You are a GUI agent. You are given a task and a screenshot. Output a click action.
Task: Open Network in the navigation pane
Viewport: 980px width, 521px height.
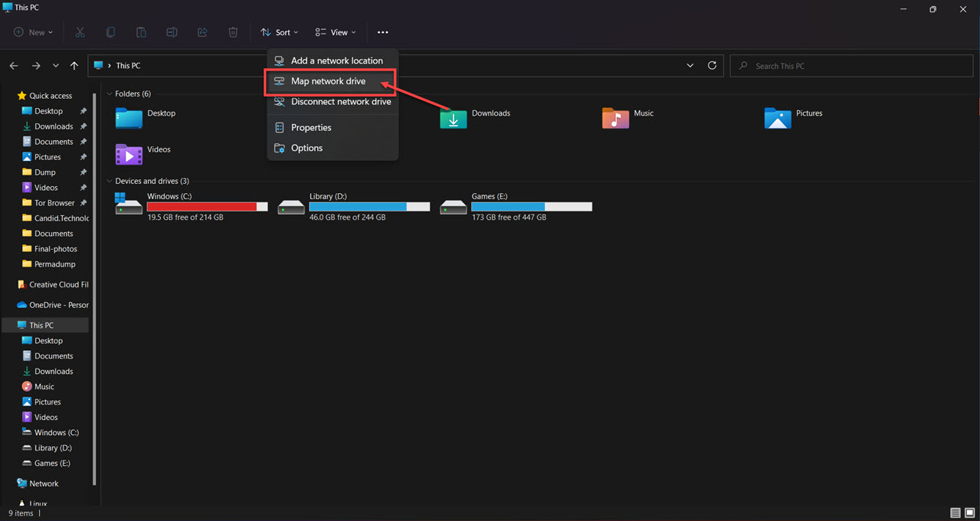[x=44, y=483]
